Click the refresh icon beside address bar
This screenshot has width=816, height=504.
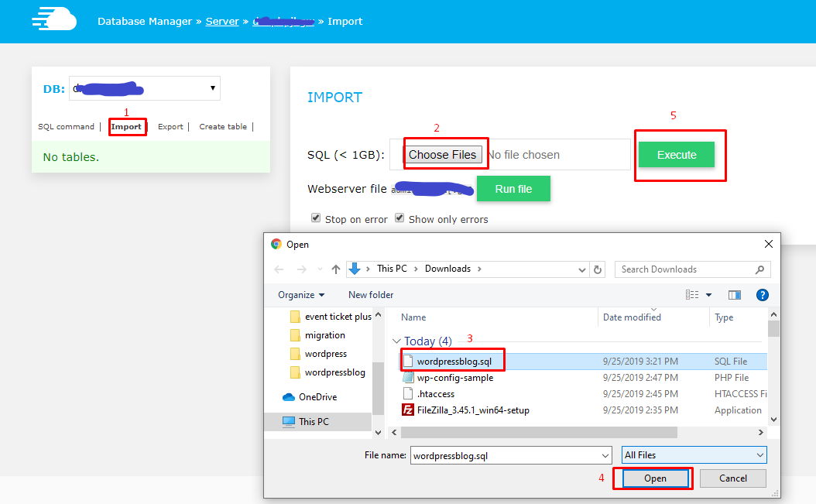pyautogui.click(x=597, y=269)
